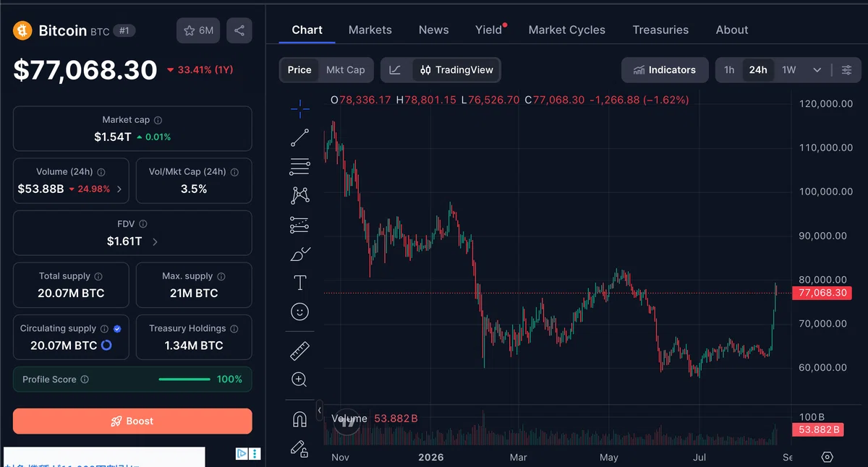This screenshot has width=868, height=467.
Task: Show info for Treasury Holdings
Action: (x=234, y=328)
